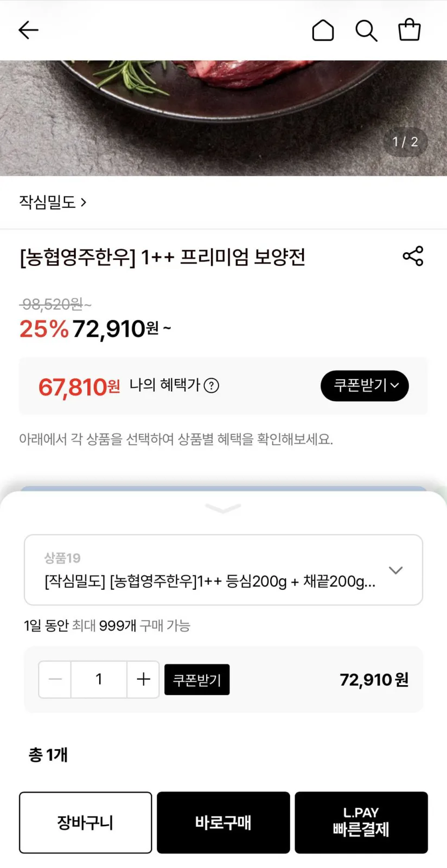Increase quantity with plus button

[143, 679]
